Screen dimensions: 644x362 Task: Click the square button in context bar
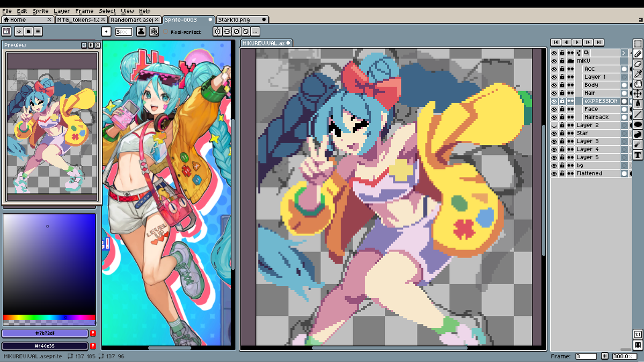pyautogui.click(x=28, y=32)
